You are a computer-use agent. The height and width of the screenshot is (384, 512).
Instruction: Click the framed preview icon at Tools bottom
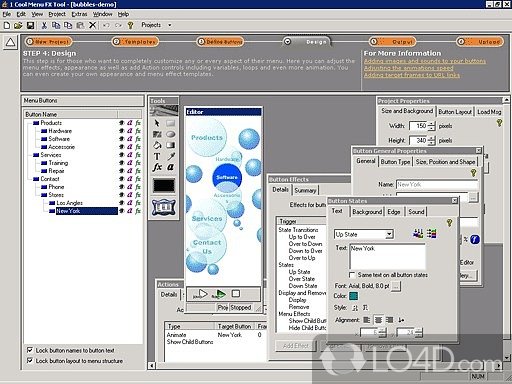pyautogui.click(x=163, y=207)
